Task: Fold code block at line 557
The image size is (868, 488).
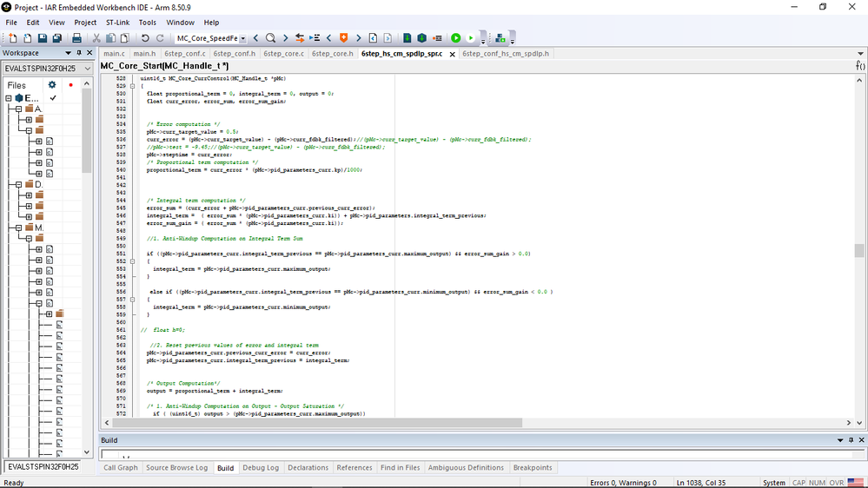Action: [132, 300]
